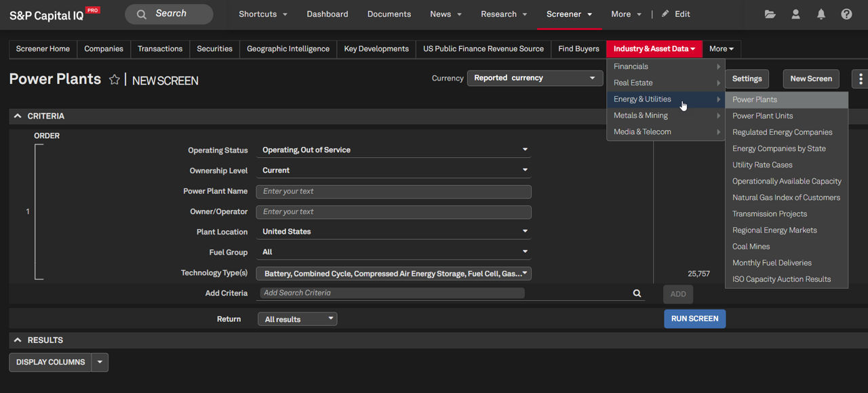
Task: Click the top Search box
Action: (x=169, y=14)
